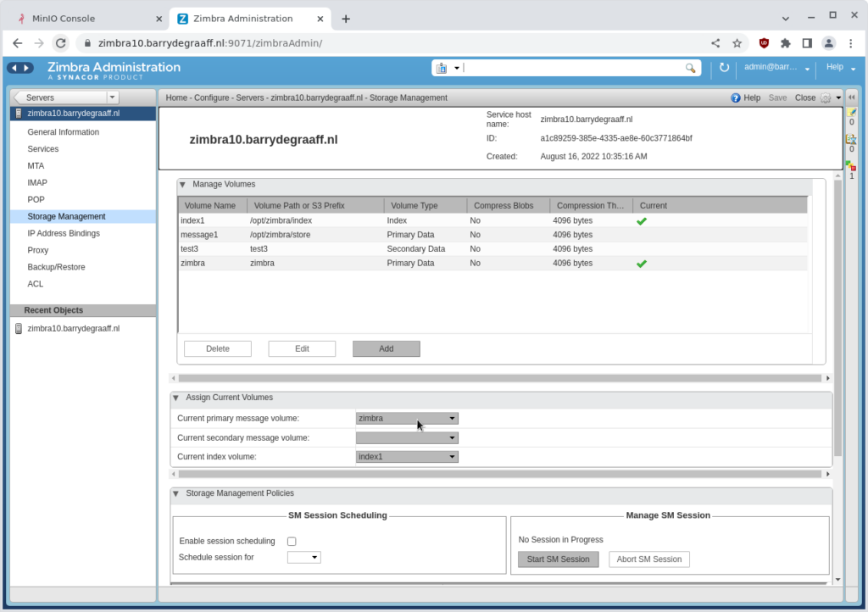
Task: Open a new browser tab with plus
Action: coord(346,19)
